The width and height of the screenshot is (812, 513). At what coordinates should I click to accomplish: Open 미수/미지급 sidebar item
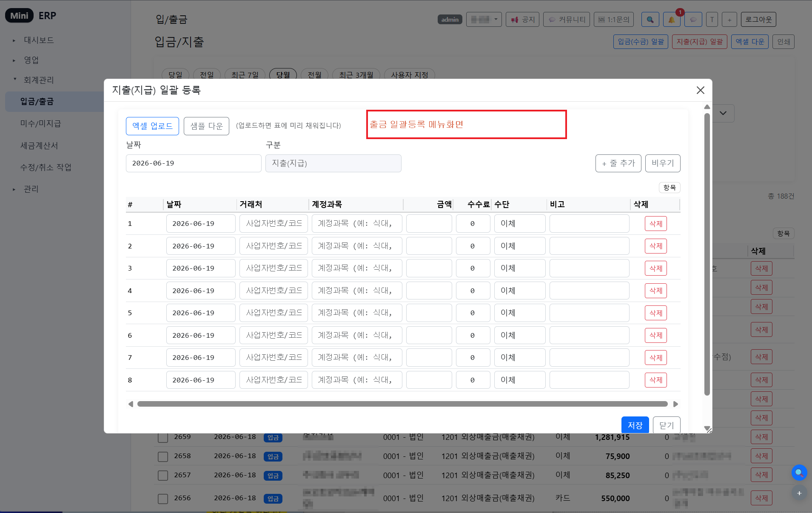click(41, 124)
